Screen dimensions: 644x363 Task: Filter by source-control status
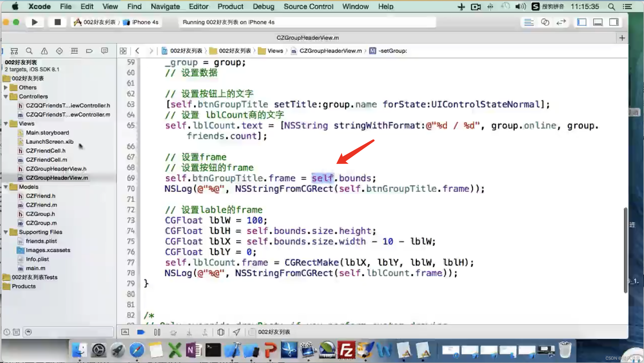point(16,332)
